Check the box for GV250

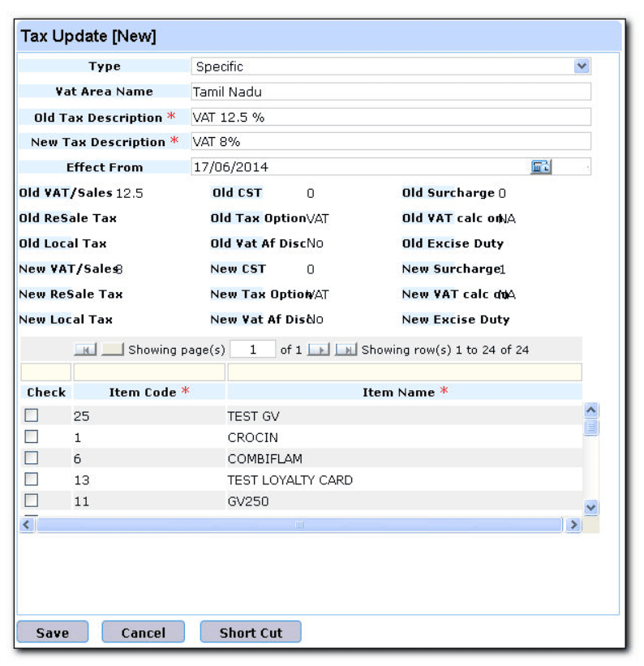click(32, 501)
